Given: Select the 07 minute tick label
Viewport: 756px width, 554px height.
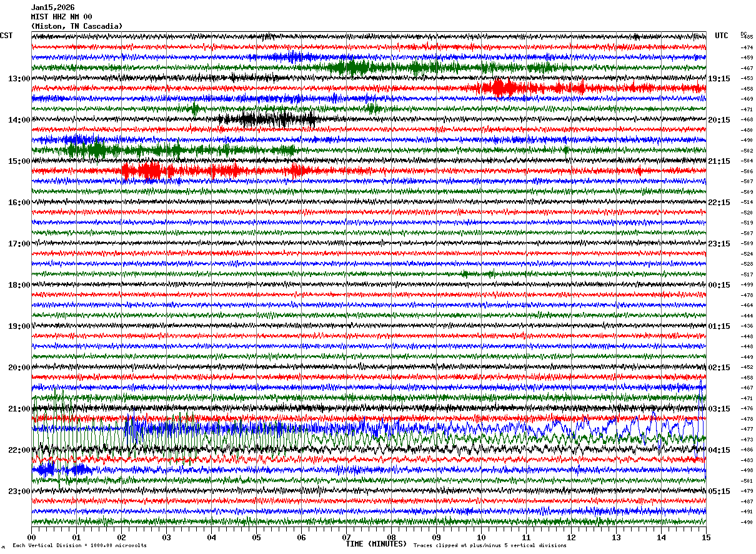Looking at the screenshot, I should tap(346, 538).
